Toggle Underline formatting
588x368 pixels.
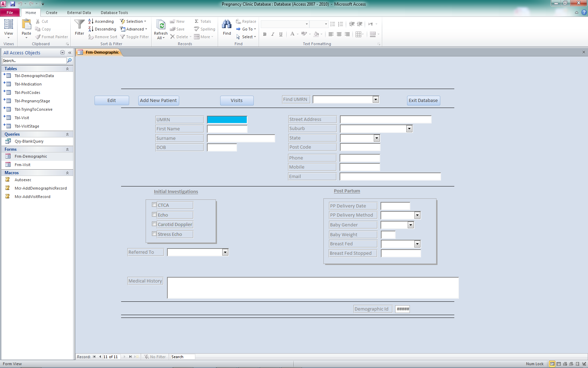pos(281,34)
